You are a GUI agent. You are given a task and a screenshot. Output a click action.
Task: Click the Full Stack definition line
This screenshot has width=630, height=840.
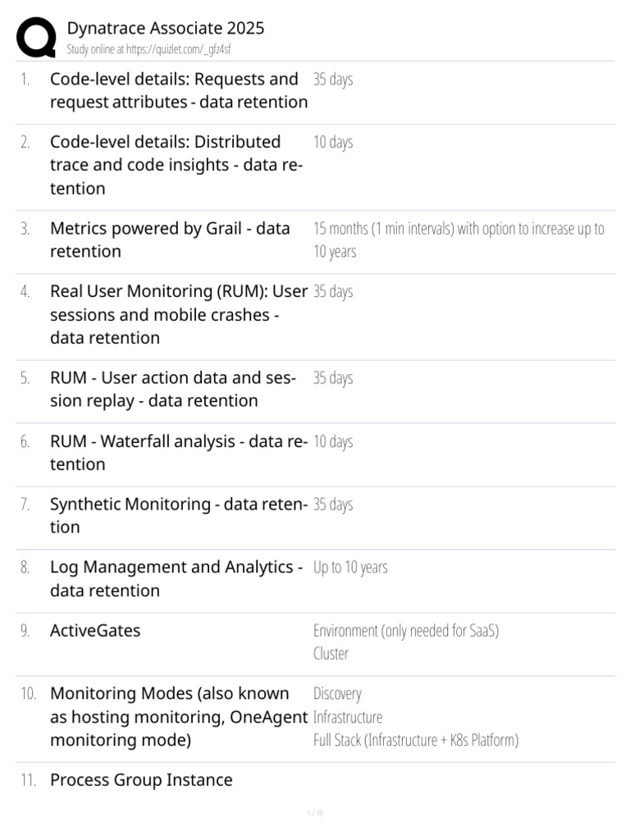(416, 741)
